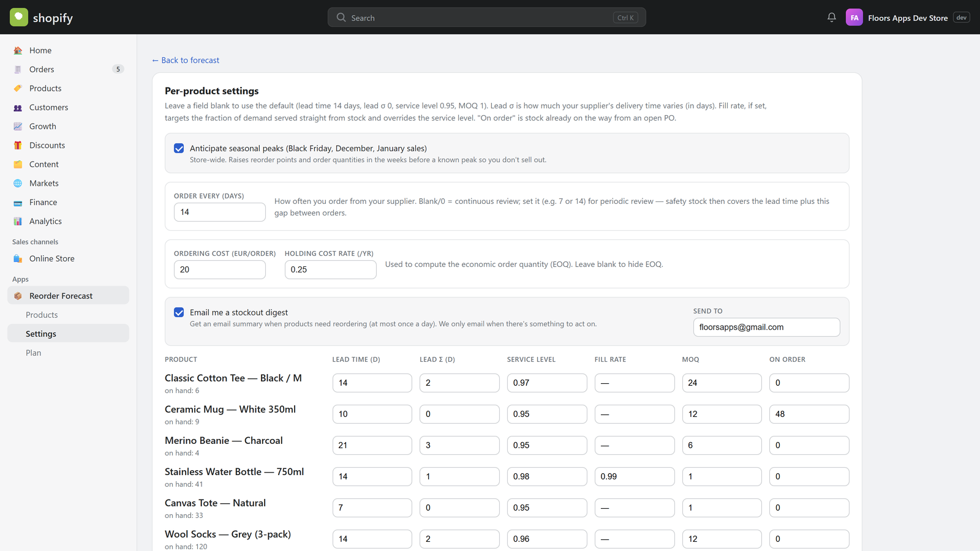Open Online Store sales channel

(x=68, y=258)
